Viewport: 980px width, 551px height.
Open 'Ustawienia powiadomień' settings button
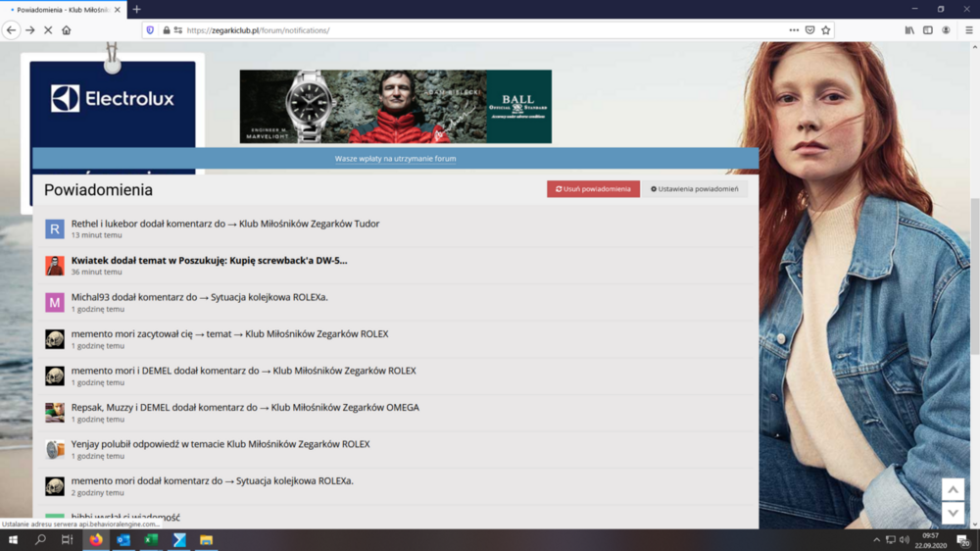coord(695,189)
